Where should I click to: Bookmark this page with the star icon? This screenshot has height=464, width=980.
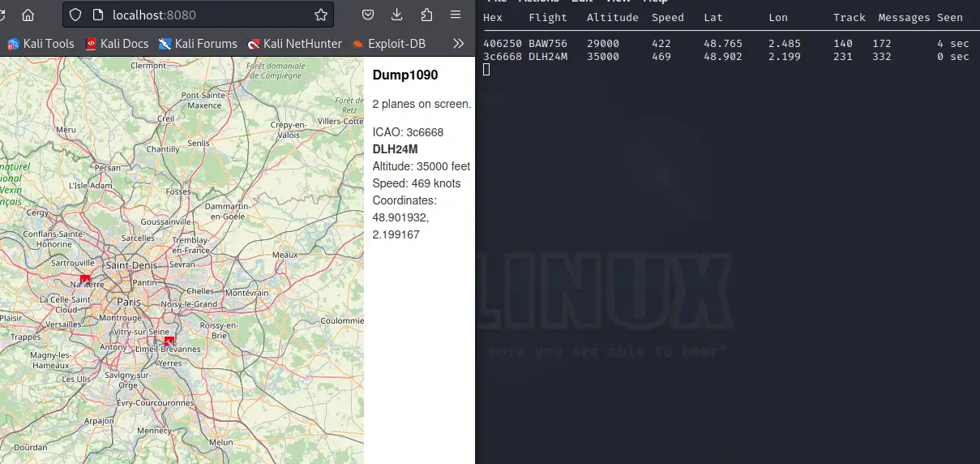[321, 15]
